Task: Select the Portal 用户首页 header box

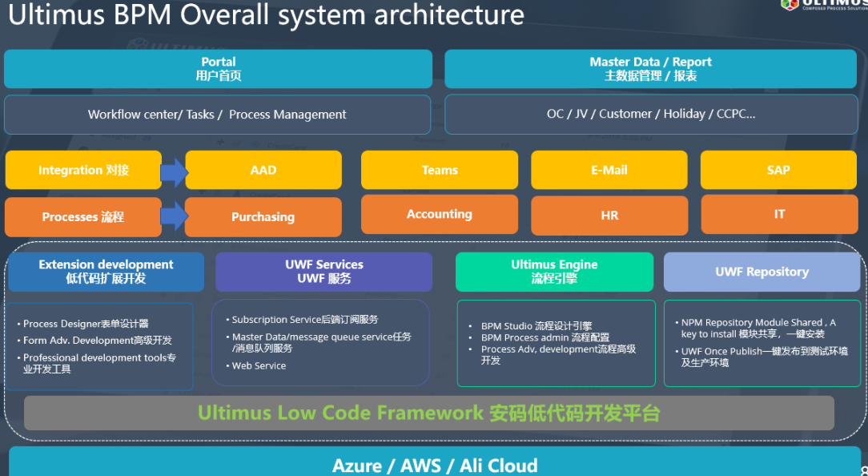Action: pyautogui.click(x=218, y=69)
